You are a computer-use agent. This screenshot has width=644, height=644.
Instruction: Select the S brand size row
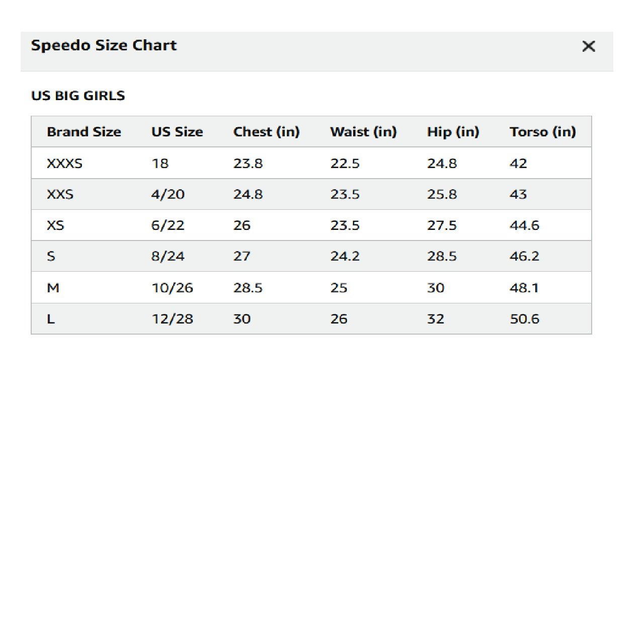pyautogui.click(x=51, y=257)
